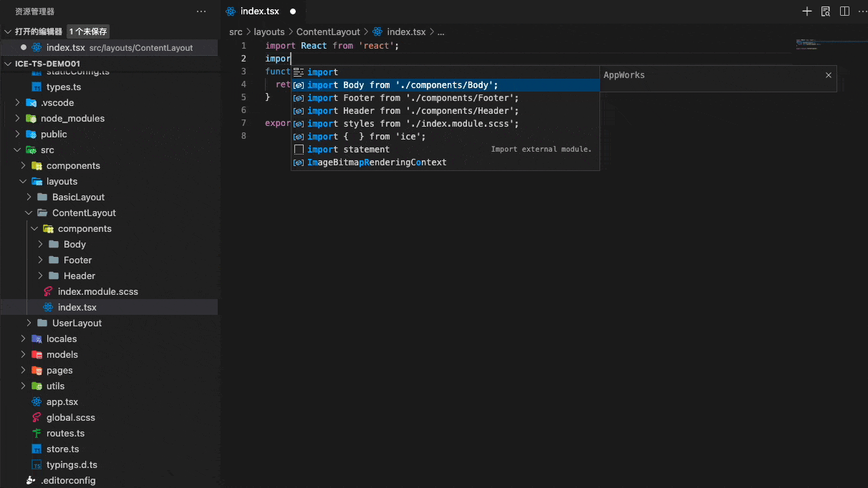The image size is (868, 488).
Task: Choose the import Footer suggestion
Action: (x=413, y=98)
